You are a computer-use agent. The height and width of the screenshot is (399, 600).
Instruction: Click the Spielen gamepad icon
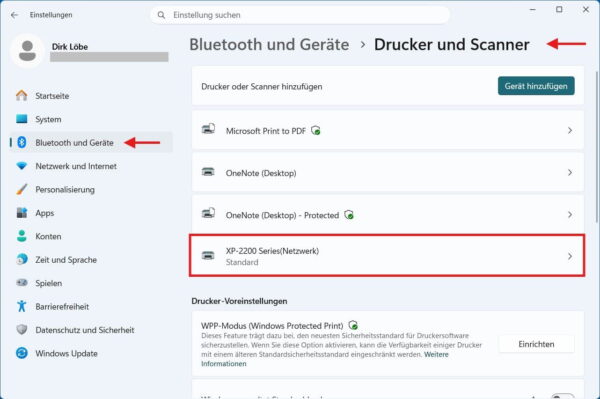(22, 283)
